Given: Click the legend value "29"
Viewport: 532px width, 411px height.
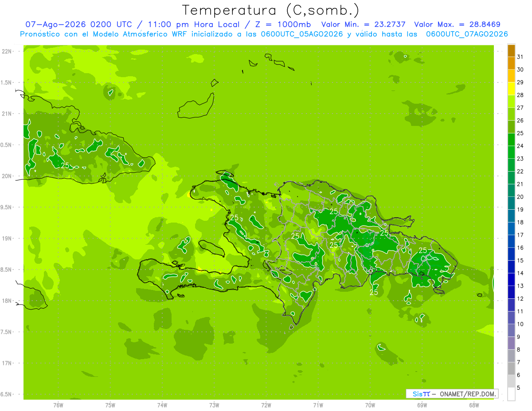Looking at the screenshot, I should pos(520,82).
